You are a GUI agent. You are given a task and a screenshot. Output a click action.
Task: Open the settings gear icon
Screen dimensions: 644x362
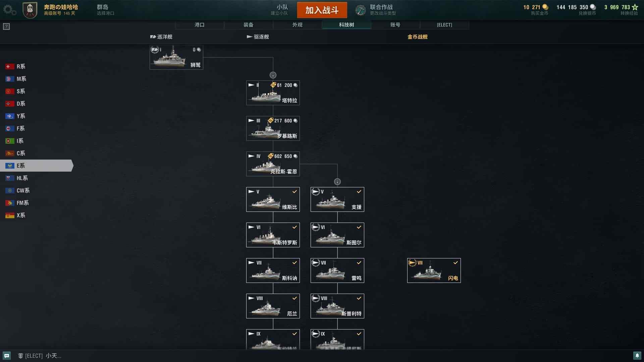click(9, 10)
